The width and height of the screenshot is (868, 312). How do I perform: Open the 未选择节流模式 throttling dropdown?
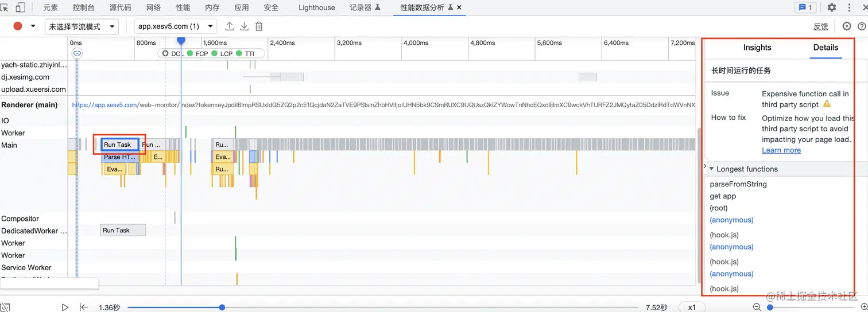tap(82, 26)
